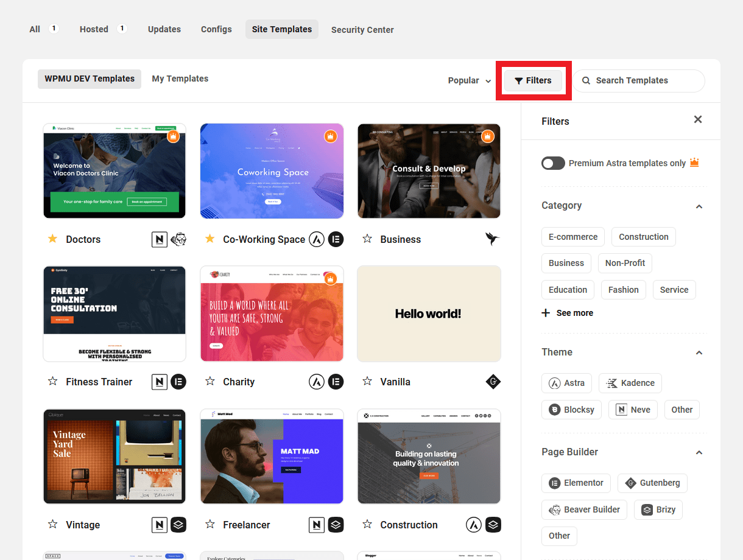Favorite the Vanilla template with its star

367,382
